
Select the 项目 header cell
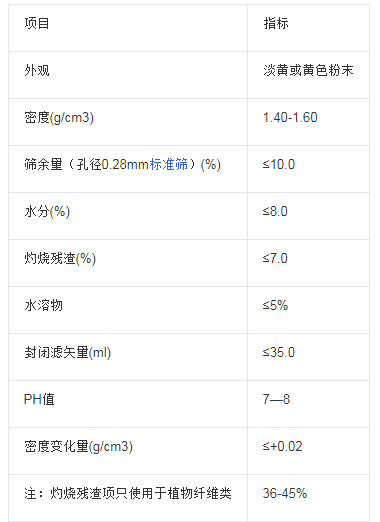[x=37, y=24]
